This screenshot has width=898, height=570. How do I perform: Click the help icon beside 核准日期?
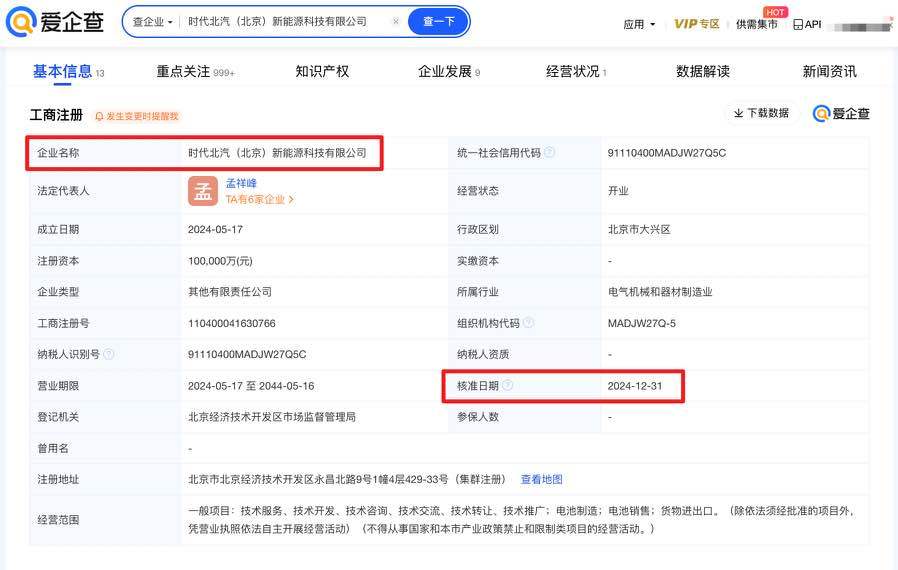click(508, 385)
